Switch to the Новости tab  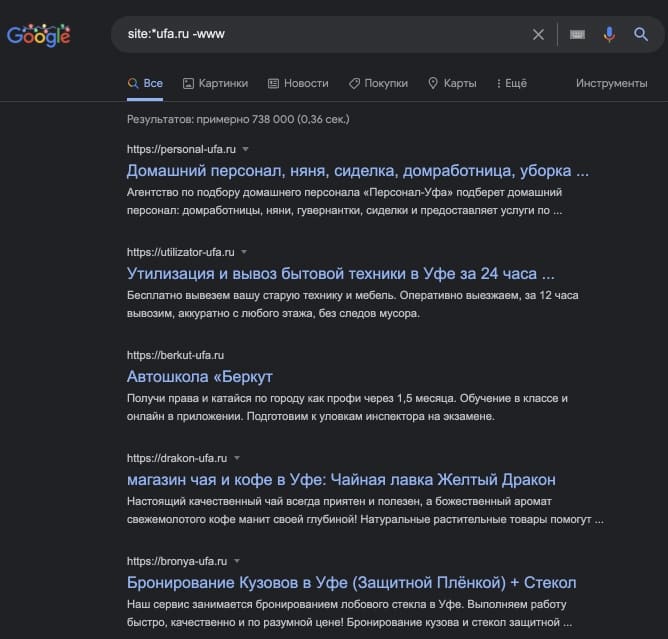[298, 83]
